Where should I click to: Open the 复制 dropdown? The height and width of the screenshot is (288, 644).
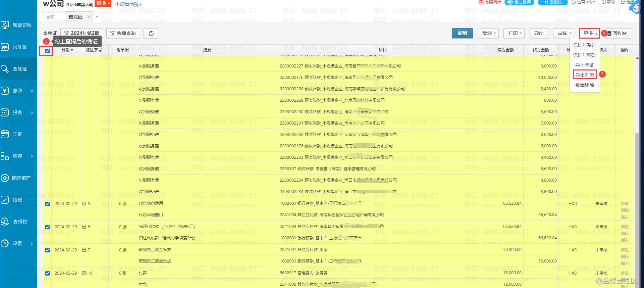488,33
